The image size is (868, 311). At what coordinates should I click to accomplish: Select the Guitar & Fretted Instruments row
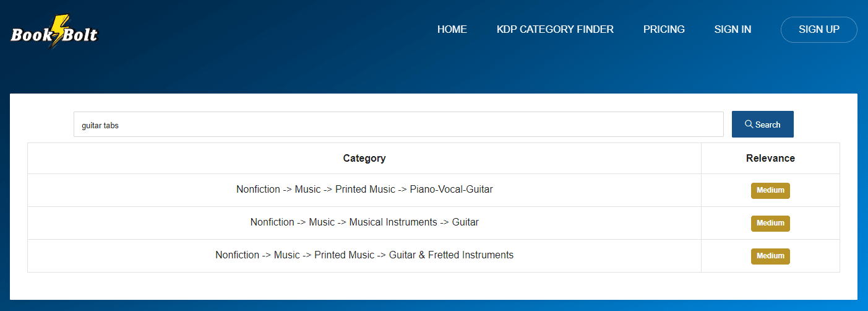[x=434, y=255]
